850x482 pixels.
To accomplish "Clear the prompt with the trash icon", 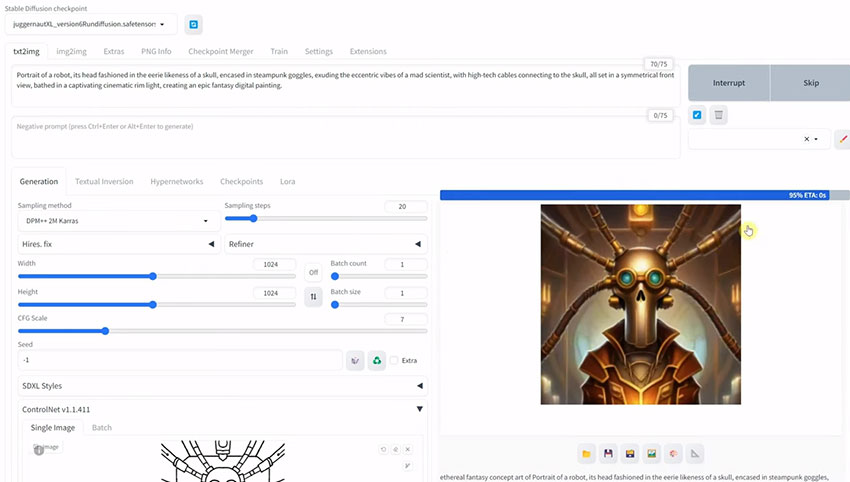I will [x=718, y=115].
